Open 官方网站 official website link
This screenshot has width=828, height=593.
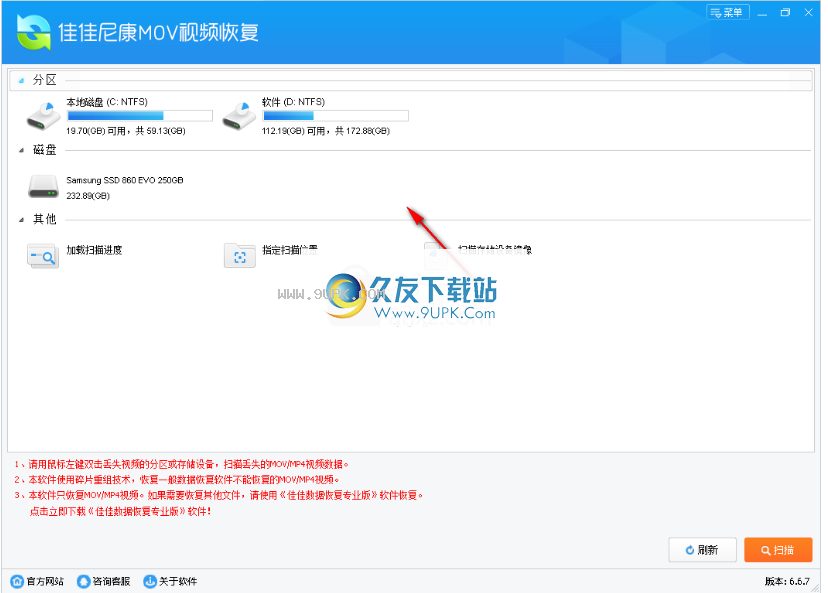point(37,581)
